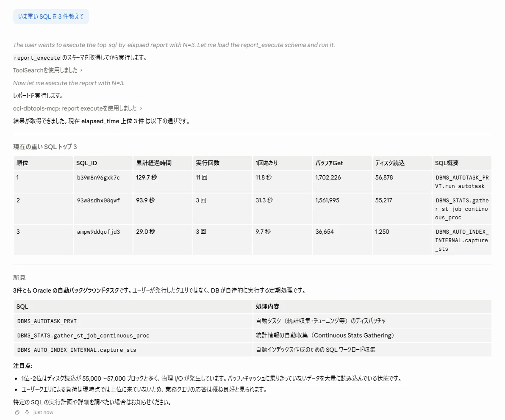This screenshot has height=420, width=505.
Task: Click buffer gets value '1,561,995'
Action: (327, 200)
